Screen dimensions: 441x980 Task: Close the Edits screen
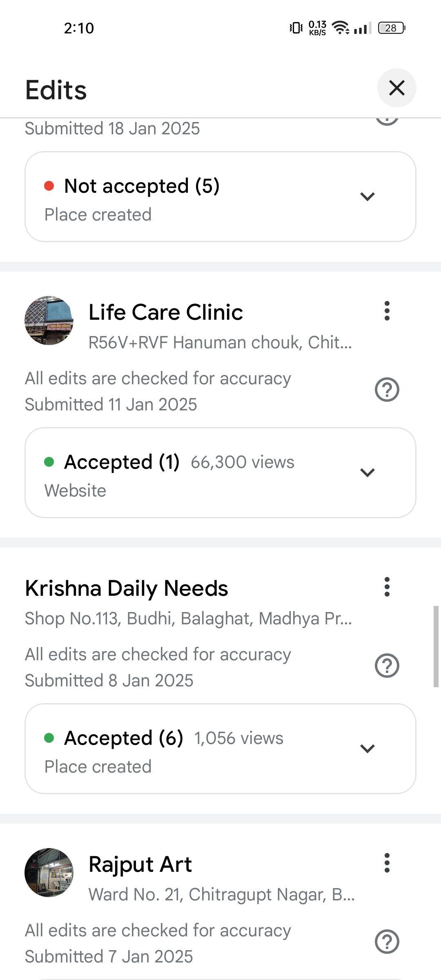396,88
